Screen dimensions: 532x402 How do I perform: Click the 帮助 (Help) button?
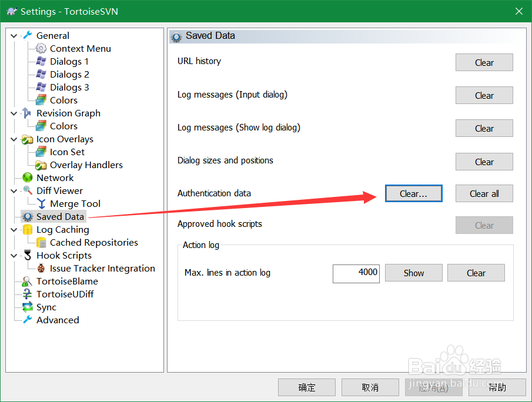(497, 387)
